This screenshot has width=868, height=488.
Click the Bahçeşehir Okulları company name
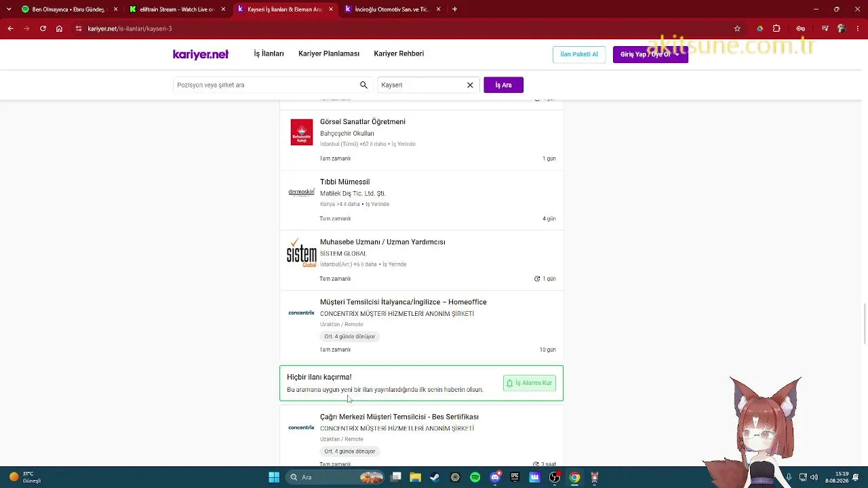click(347, 134)
